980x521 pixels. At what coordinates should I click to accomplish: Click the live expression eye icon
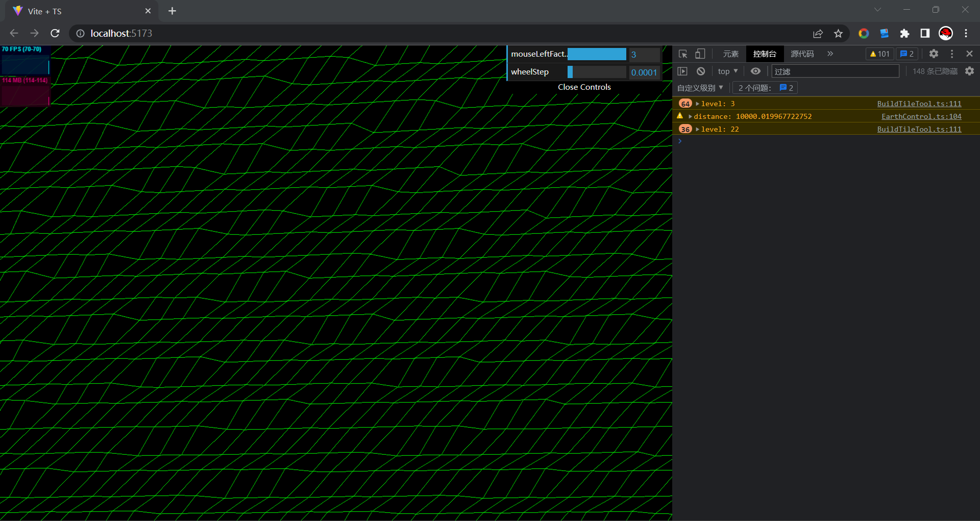tap(755, 71)
